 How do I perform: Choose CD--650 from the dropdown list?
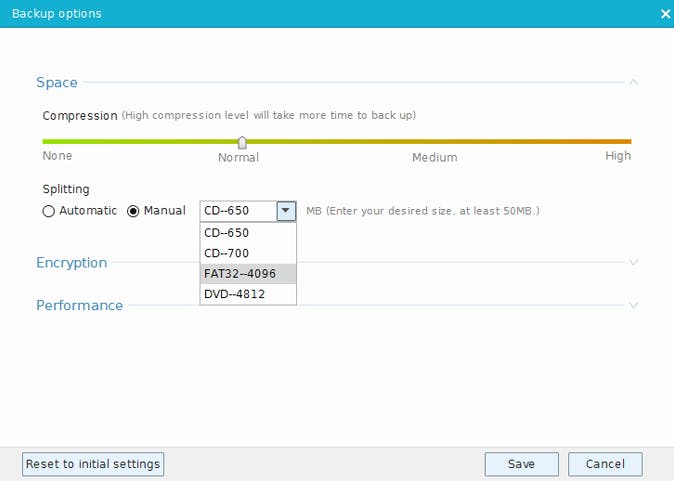[x=248, y=233]
